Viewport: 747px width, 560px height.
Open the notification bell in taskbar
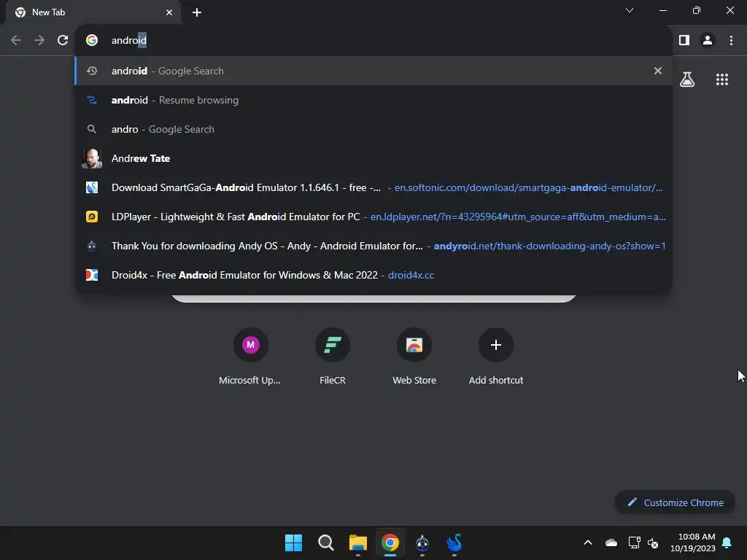727,542
